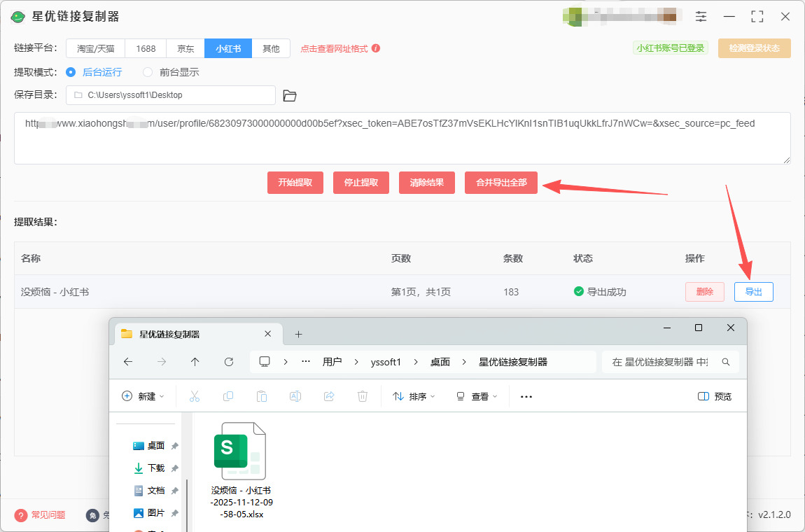Click the Explorer search box
This screenshot has width=805, height=532.
tap(671, 362)
